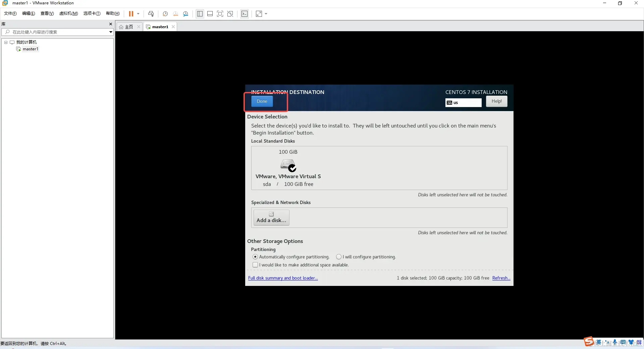Open Full disk summary and boot loader link
Image resolution: width=644 pixels, height=349 pixels.
coord(283,278)
